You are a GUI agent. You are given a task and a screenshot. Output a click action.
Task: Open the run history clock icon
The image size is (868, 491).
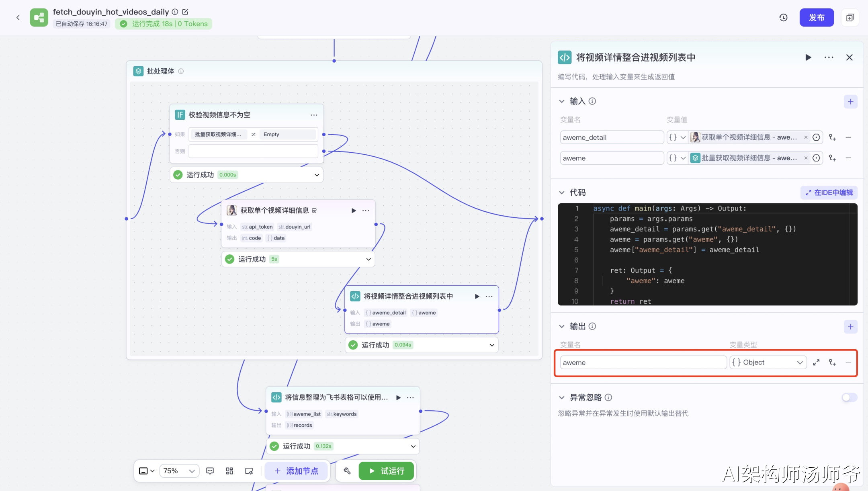pos(783,18)
